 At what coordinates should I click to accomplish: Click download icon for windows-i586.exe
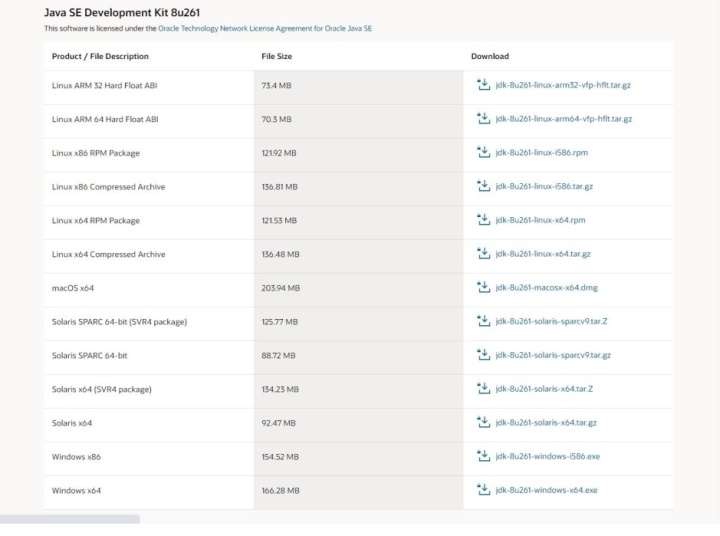[484, 456]
